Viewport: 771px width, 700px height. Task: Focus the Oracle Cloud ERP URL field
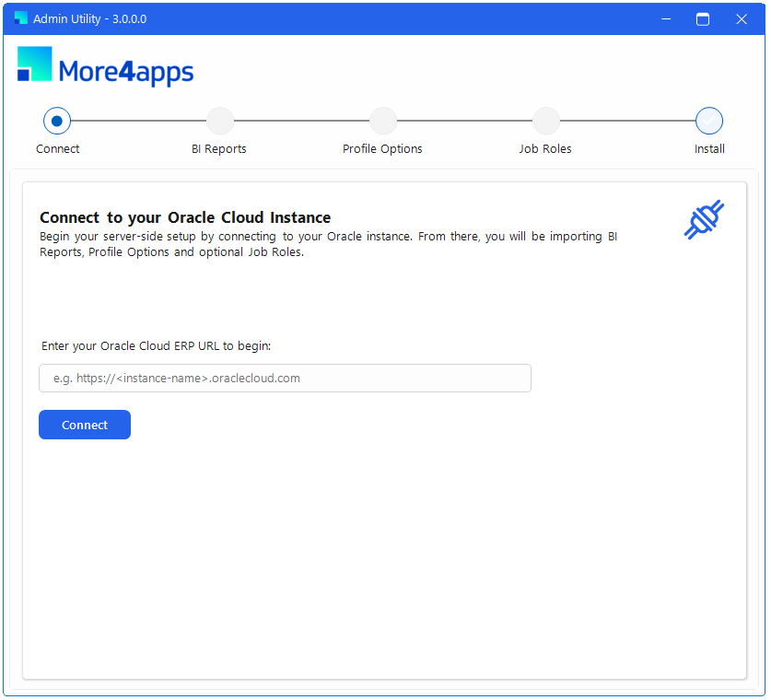click(285, 378)
